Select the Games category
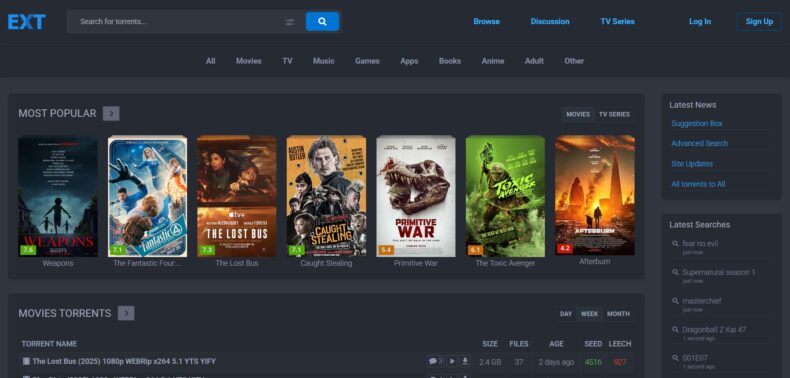Screen dimensions: 790x378 coord(367,61)
